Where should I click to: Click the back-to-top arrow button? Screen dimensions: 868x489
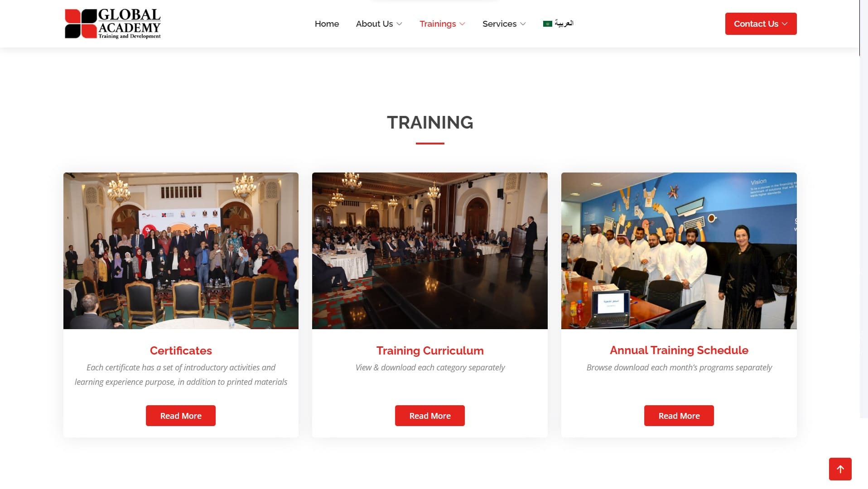coord(840,469)
